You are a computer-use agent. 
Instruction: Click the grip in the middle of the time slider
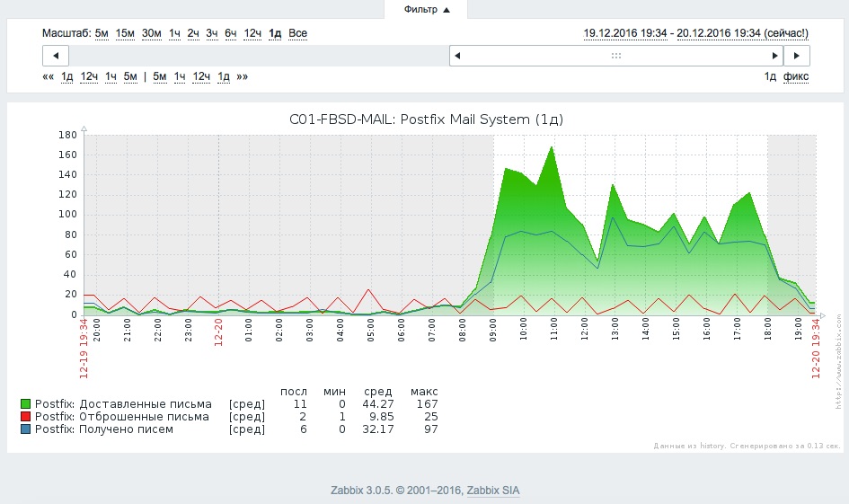[x=616, y=56]
